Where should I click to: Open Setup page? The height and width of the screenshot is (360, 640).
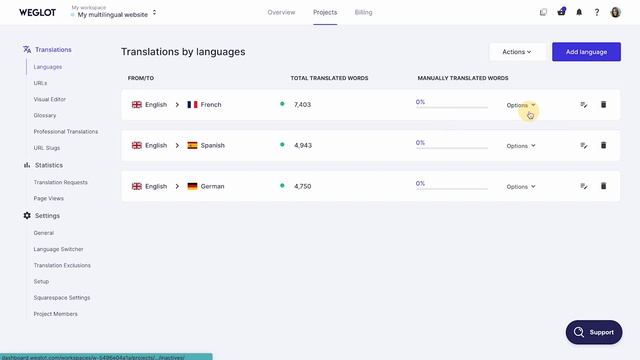[x=41, y=282]
